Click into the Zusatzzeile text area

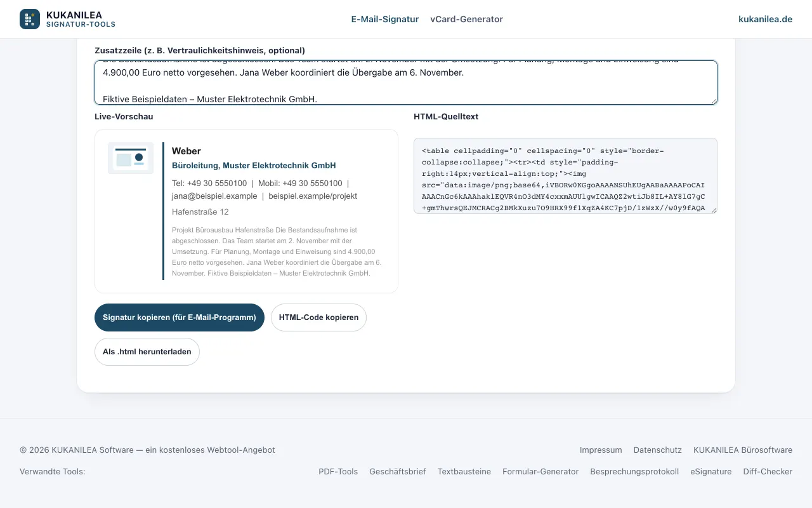click(406, 83)
